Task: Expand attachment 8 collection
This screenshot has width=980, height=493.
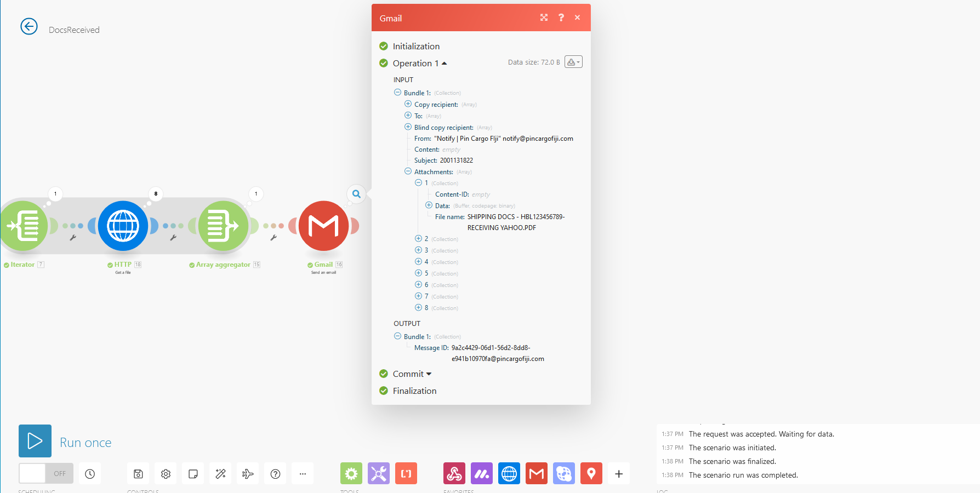Action: [418, 307]
